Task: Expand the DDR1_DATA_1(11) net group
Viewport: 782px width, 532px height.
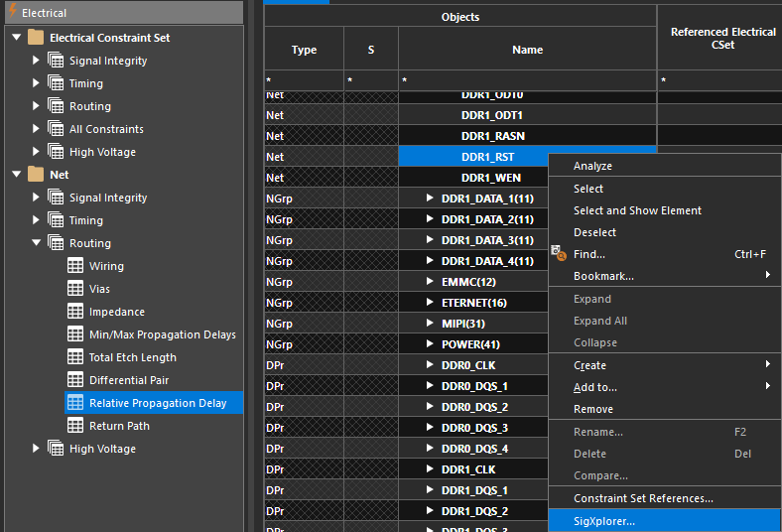Action: point(430,199)
